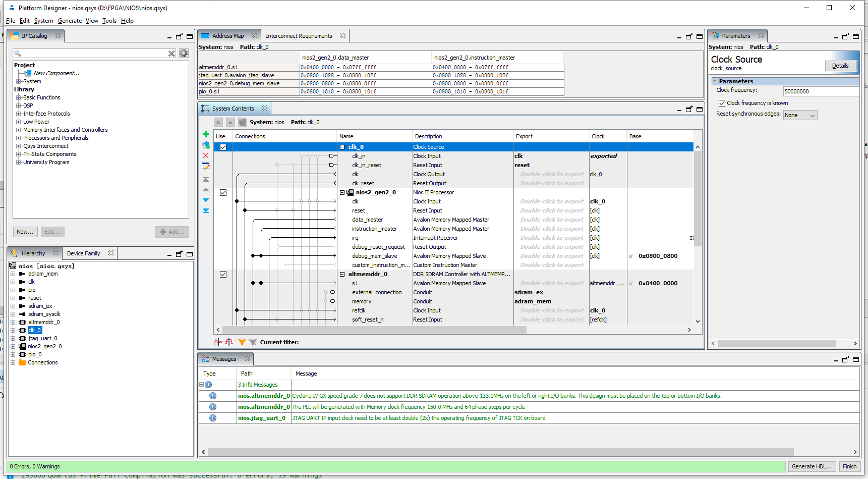Detach the Messages panel window
This screenshot has width=868, height=479.
point(845,359)
